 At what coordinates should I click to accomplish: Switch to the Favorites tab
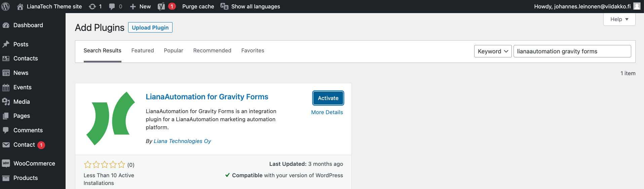point(253,51)
